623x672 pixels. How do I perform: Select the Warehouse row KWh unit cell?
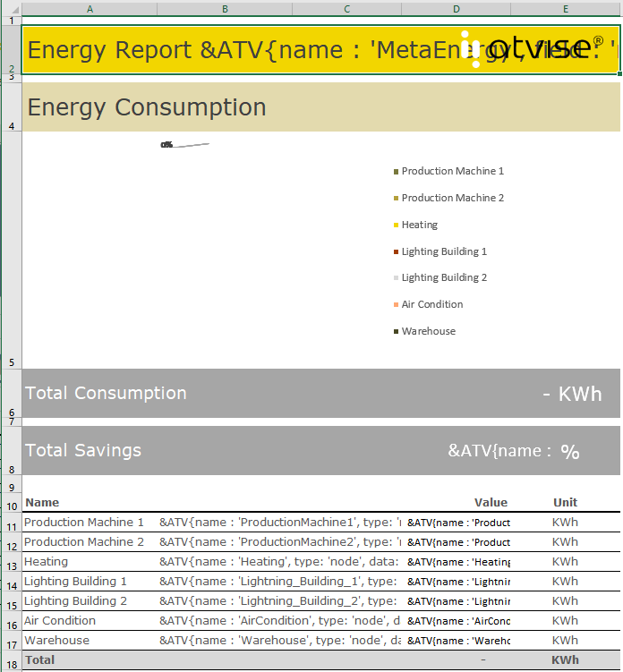coord(565,641)
